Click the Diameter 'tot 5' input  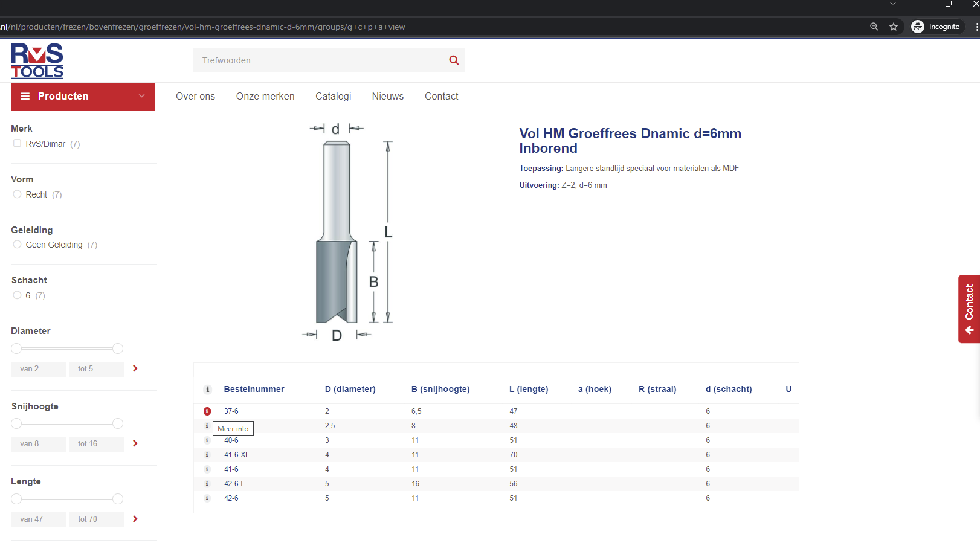tap(97, 369)
